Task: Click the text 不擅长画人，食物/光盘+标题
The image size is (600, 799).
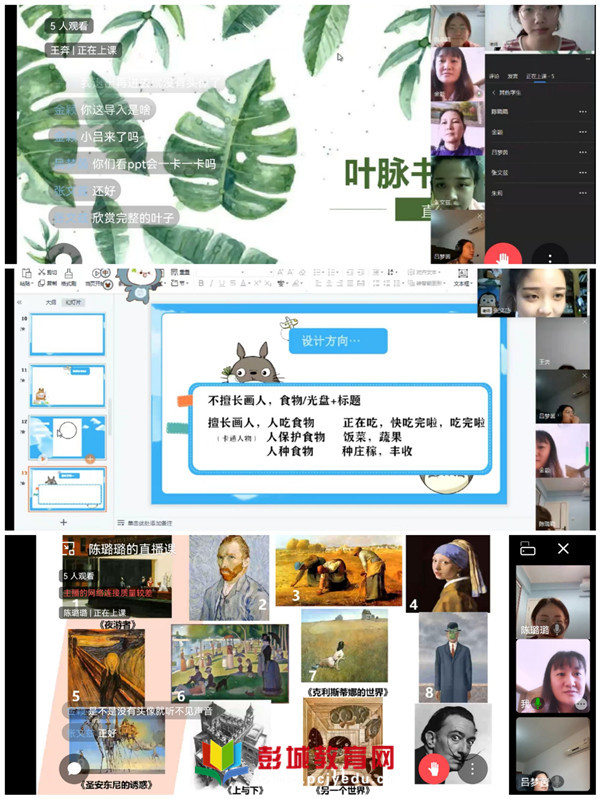Action: 284,401
